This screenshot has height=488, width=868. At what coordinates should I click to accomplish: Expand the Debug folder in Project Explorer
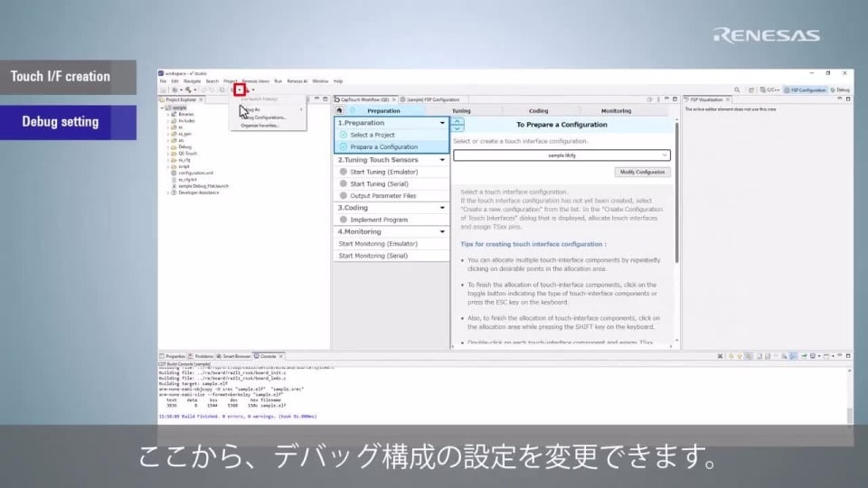[168, 147]
